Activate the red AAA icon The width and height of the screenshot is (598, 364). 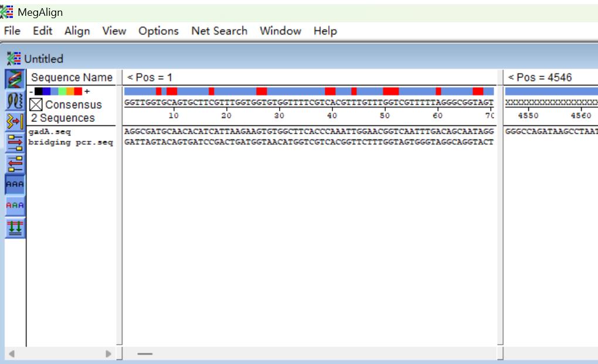point(15,206)
